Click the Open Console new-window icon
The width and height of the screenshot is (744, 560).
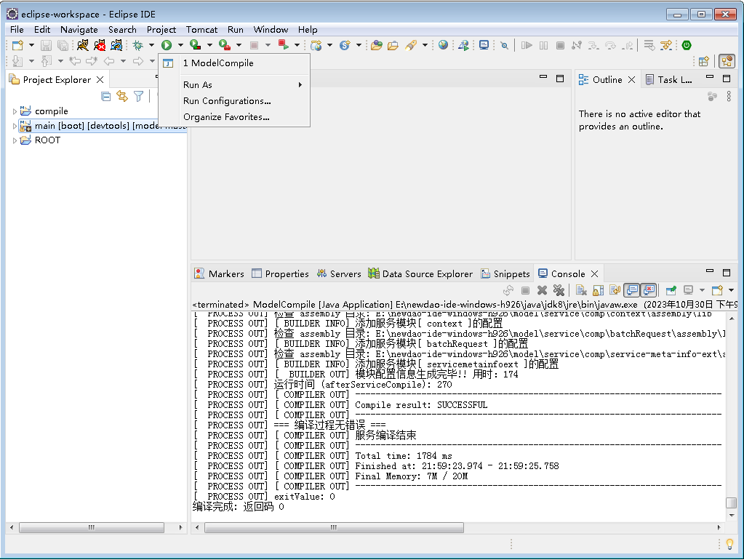pyautogui.click(x=717, y=290)
